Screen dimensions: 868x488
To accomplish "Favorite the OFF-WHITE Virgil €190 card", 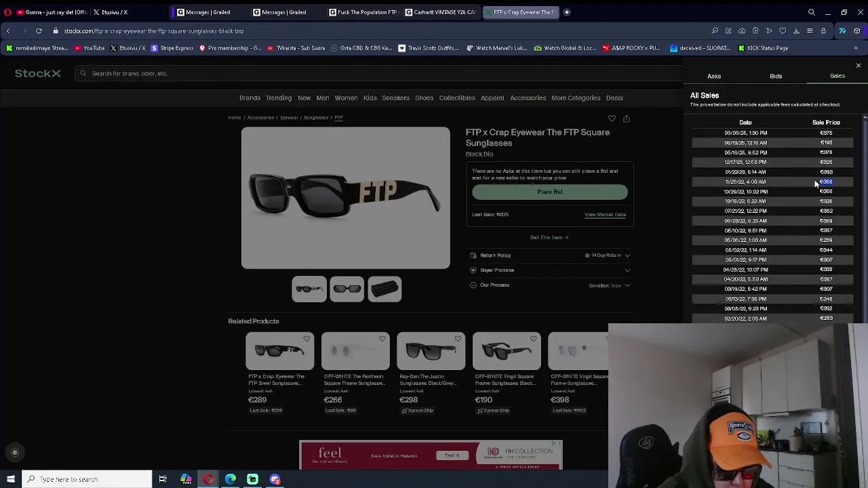I will [x=534, y=339].
